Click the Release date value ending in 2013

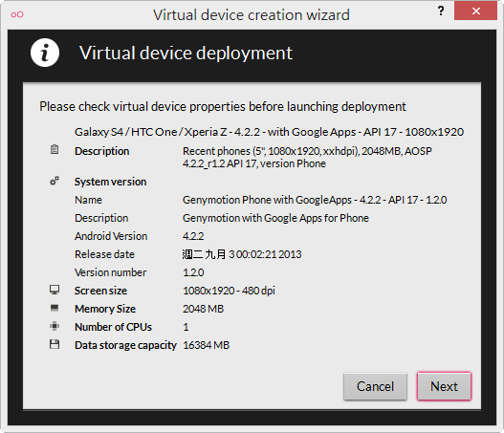242,254
